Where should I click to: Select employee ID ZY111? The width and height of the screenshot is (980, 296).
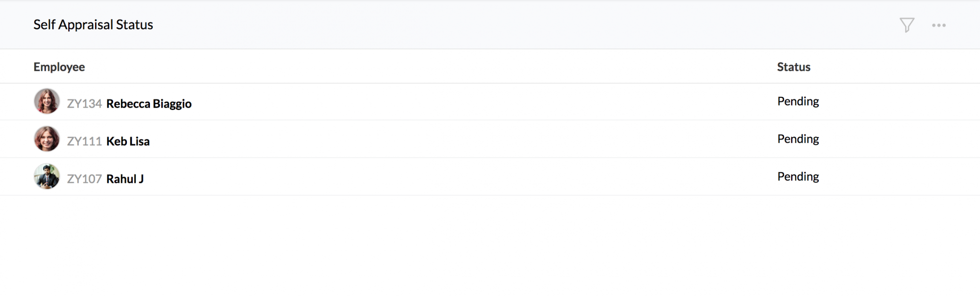click(x=84, y=141)
